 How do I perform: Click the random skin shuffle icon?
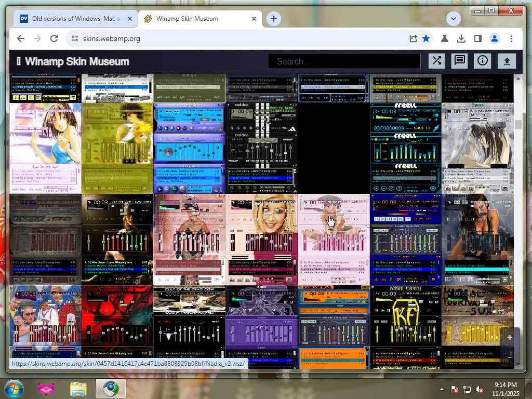(436, 61)
